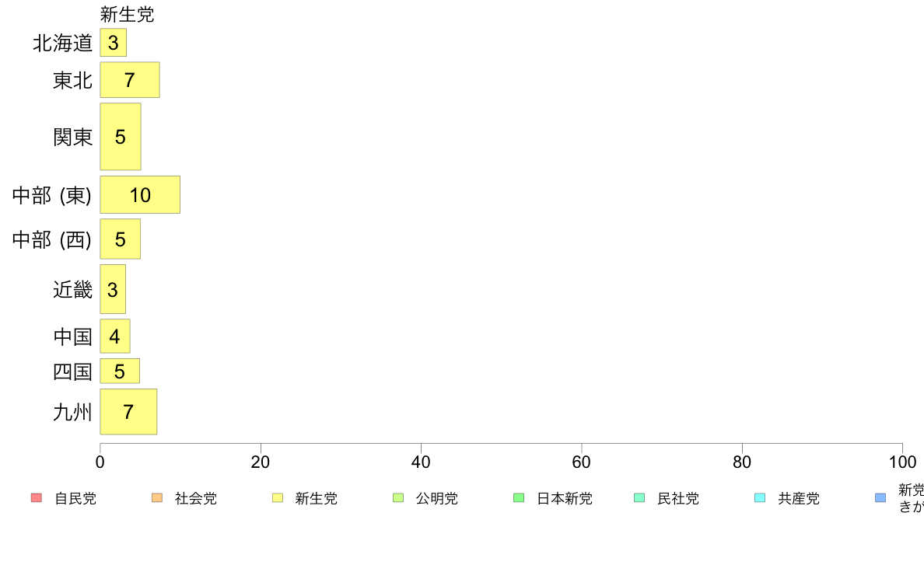The height and width of the screenshot is (572, 924).
Task: Click the 新生党 column header label
Action: [127, 14]
